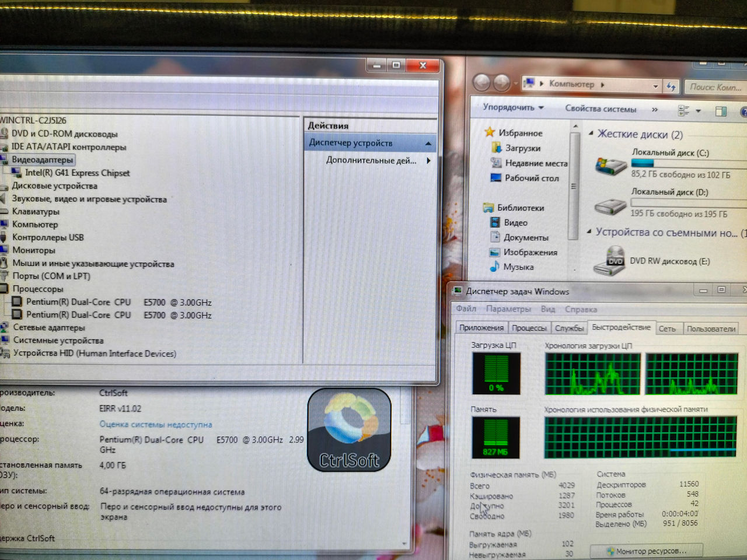The height and width of the screenshot is (560, 747).
Task: Open DVD RW drive (E:) icon
Action: [609, 262]
